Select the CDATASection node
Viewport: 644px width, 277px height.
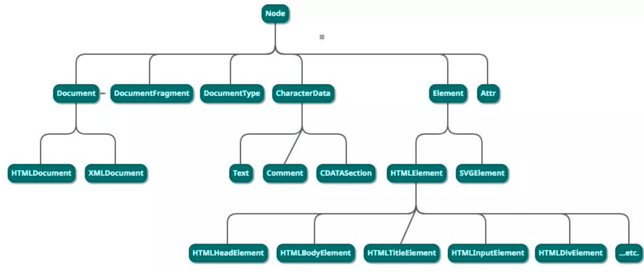[x=346, y=173]
